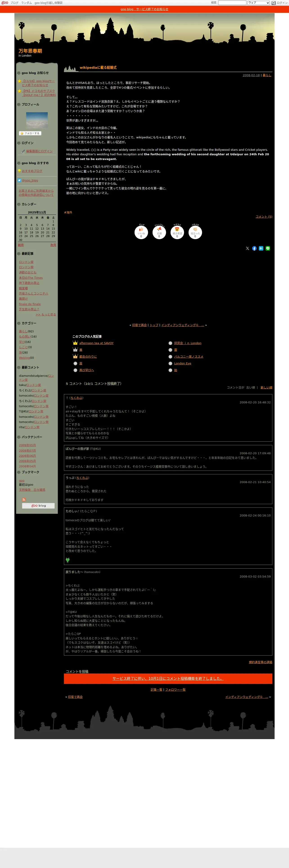Open the トップ link in post navigation
The width and height of the screenshot is (289, 868).
(x=154, y=325)
